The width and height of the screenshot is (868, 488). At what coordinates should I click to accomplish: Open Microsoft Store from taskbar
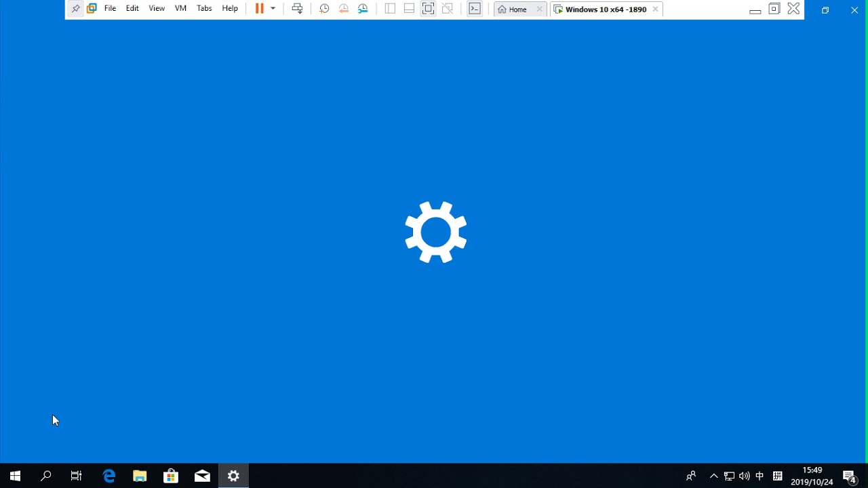(x=171, y=476)
